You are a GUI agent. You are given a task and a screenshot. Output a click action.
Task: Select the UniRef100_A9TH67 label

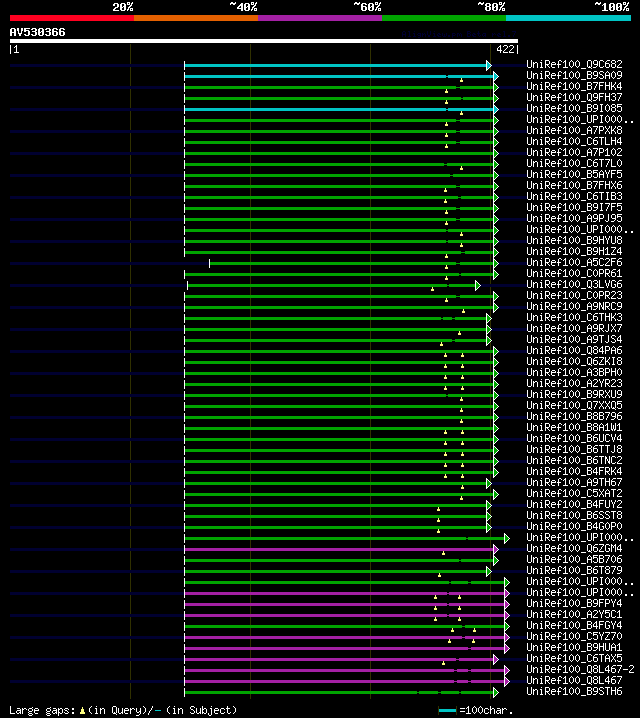tap(574, 482)
